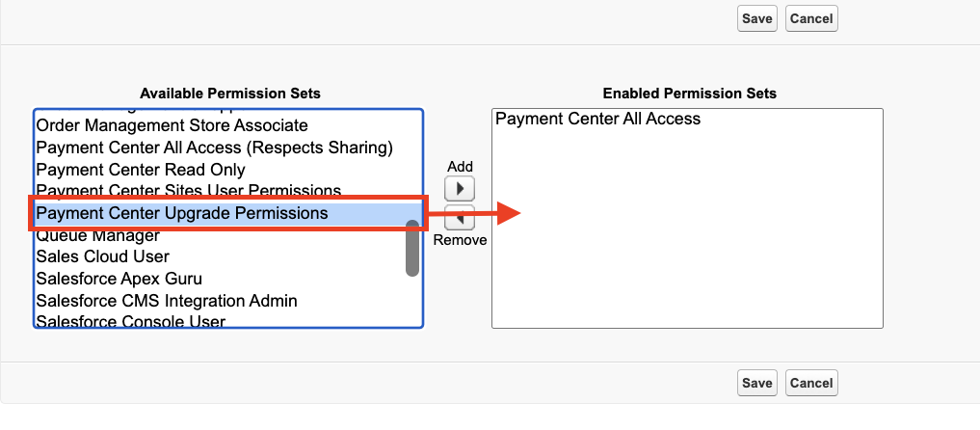980x430 pixels.
Task: Click the Available Permission Sets heading
Action: [x=230, y=94]
